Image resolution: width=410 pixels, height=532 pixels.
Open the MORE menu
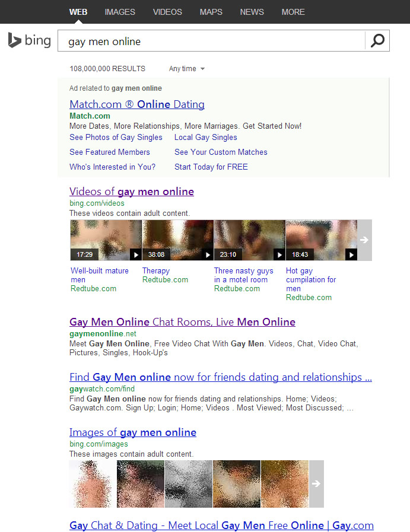coord(293,12)
